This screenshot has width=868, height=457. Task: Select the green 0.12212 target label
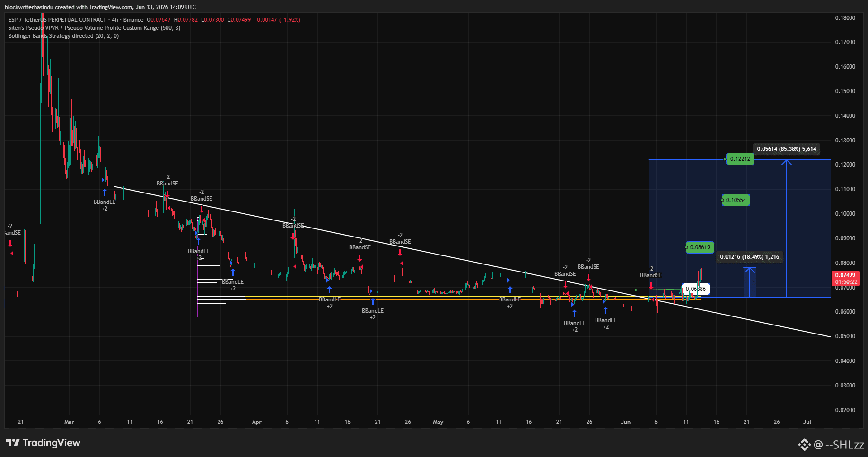(740, 159)
